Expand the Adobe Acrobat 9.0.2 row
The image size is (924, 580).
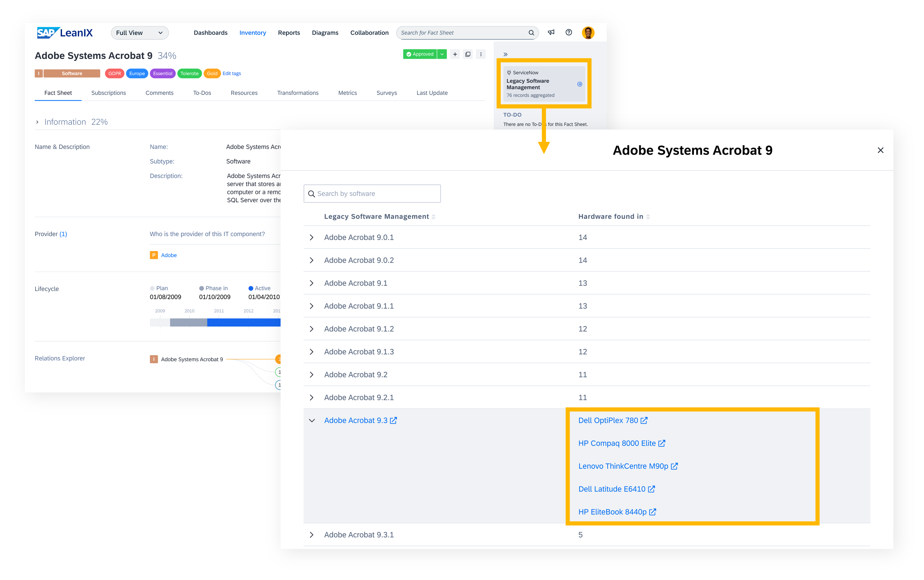[x=312, y=260]
